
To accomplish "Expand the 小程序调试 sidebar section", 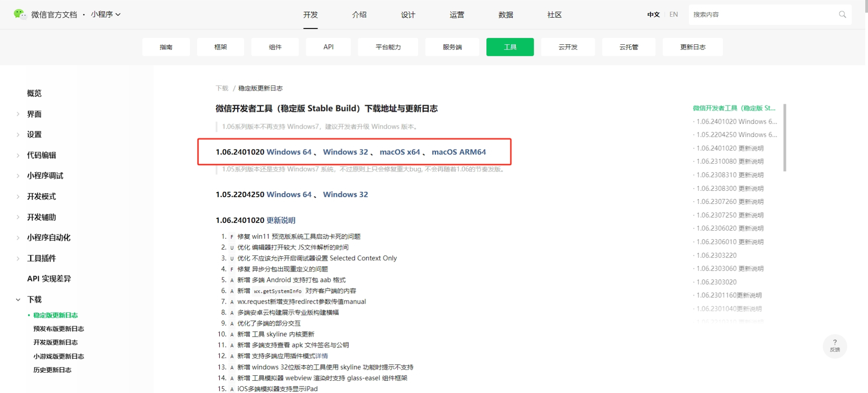I will point(18,176).
